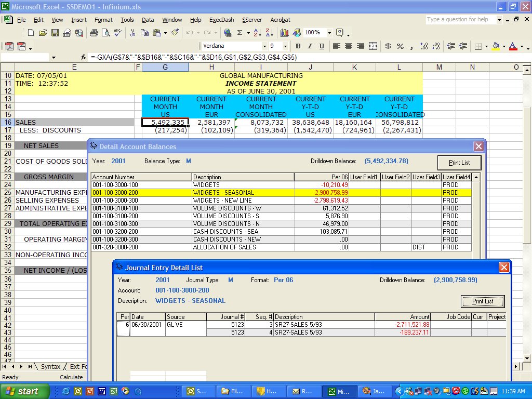This screenshot has height=399, width=532.
Task: Click the Decrease Indent icon
Action: coord(451,46)
